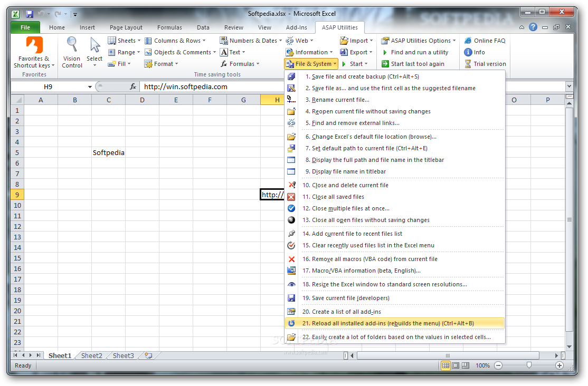
Task: Click the Microsoft Excel Help question mark icon
Action: [533, 27]
